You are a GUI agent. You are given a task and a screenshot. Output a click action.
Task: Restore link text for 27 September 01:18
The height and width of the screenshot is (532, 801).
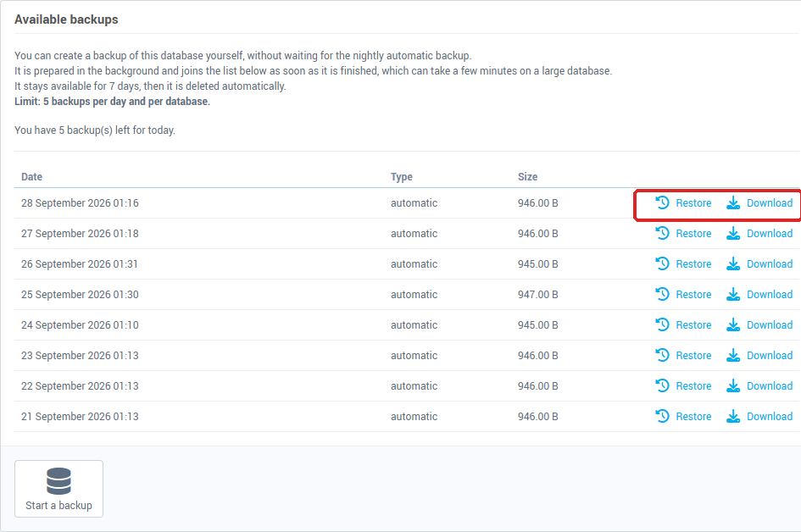click(693, 234)
